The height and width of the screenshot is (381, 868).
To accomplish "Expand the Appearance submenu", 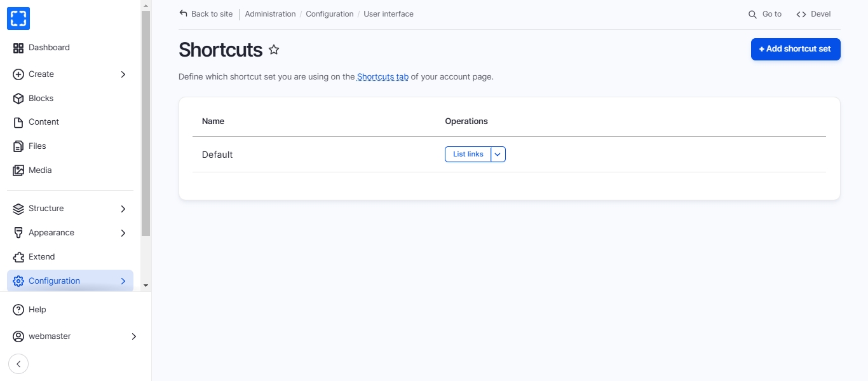I will click(123, 233).
